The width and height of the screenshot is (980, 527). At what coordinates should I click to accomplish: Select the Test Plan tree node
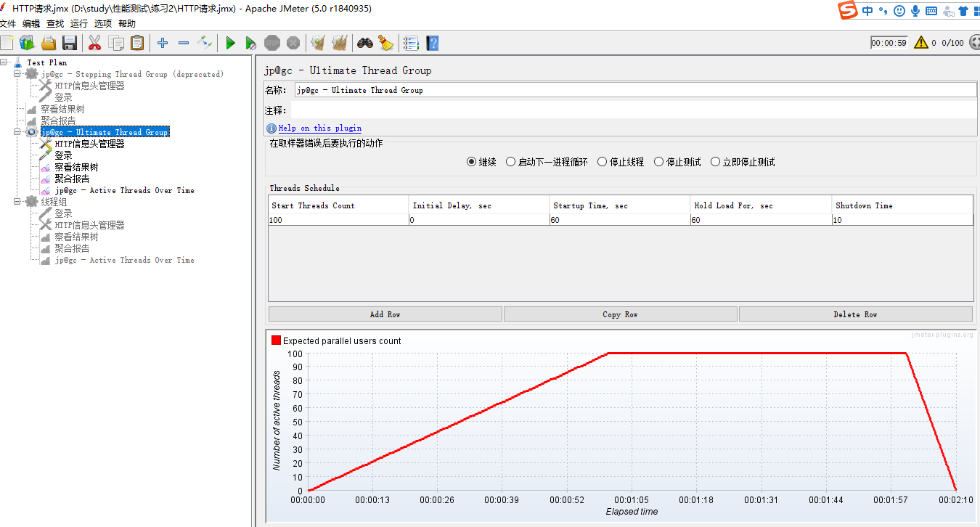coord(47,62)
